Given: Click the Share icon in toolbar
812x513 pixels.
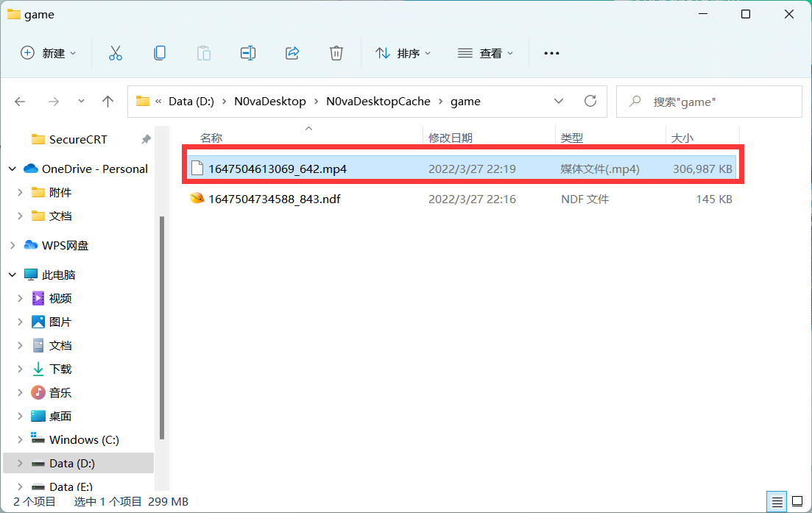Looking at the screenshot, I should pos(292,53).
